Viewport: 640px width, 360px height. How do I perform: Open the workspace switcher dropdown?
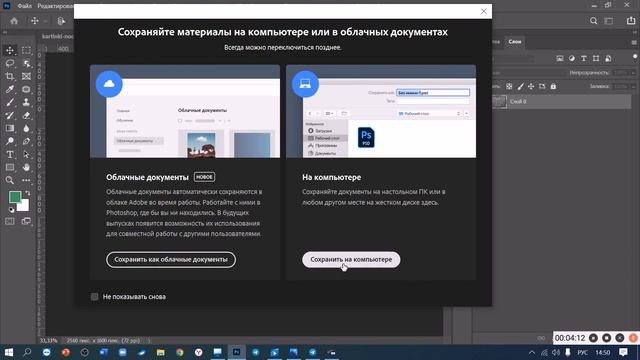[x=609, y=21]
